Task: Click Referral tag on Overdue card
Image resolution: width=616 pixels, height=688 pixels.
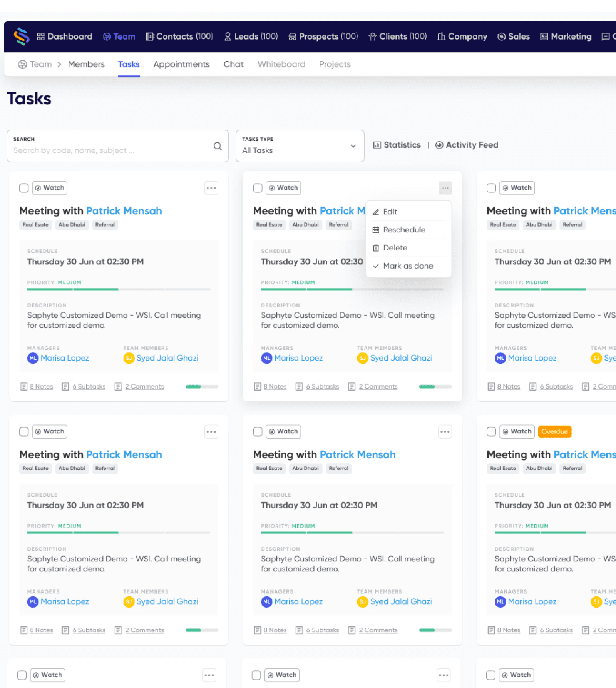Action: (572, 468)
